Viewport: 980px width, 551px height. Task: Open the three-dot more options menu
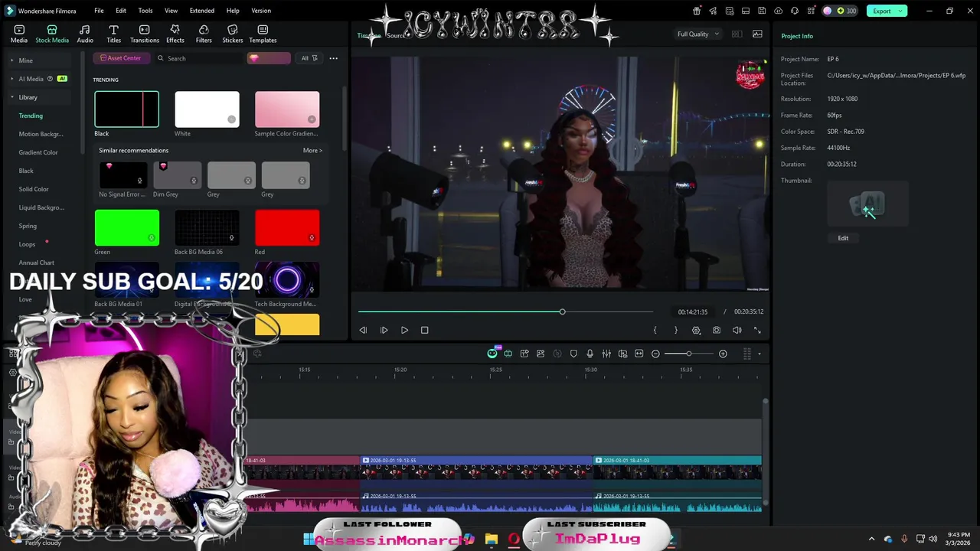(333, 58)
